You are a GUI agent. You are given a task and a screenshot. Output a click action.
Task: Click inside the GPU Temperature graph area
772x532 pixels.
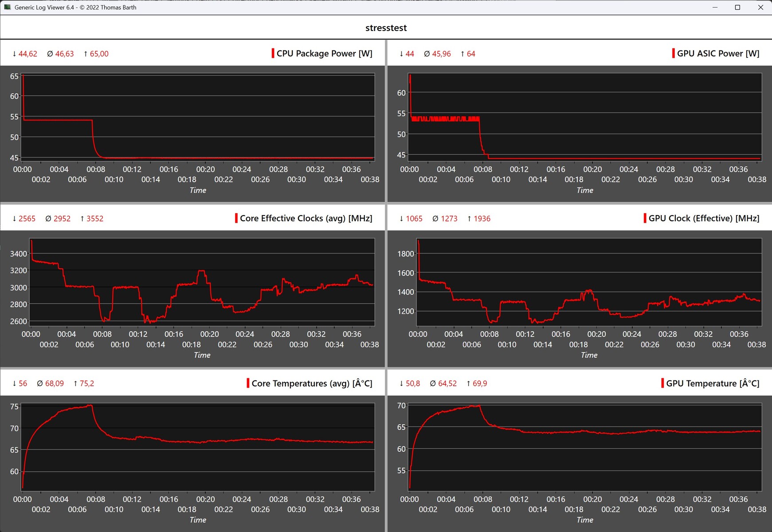(585, 447)
